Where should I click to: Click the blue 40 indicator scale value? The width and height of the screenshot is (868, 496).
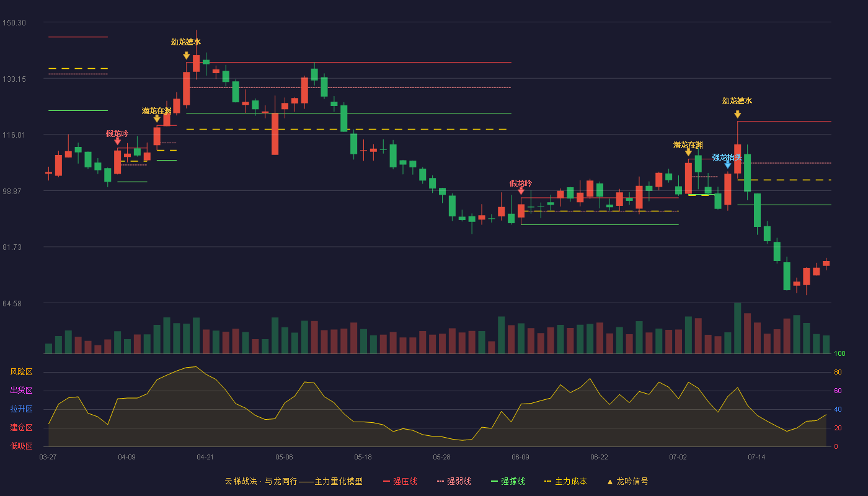838,410
